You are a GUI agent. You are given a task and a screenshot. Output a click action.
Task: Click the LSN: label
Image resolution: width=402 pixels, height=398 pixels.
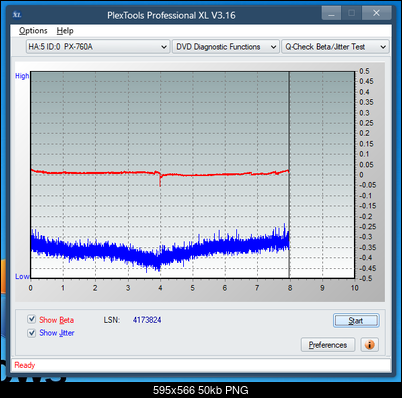112,320
